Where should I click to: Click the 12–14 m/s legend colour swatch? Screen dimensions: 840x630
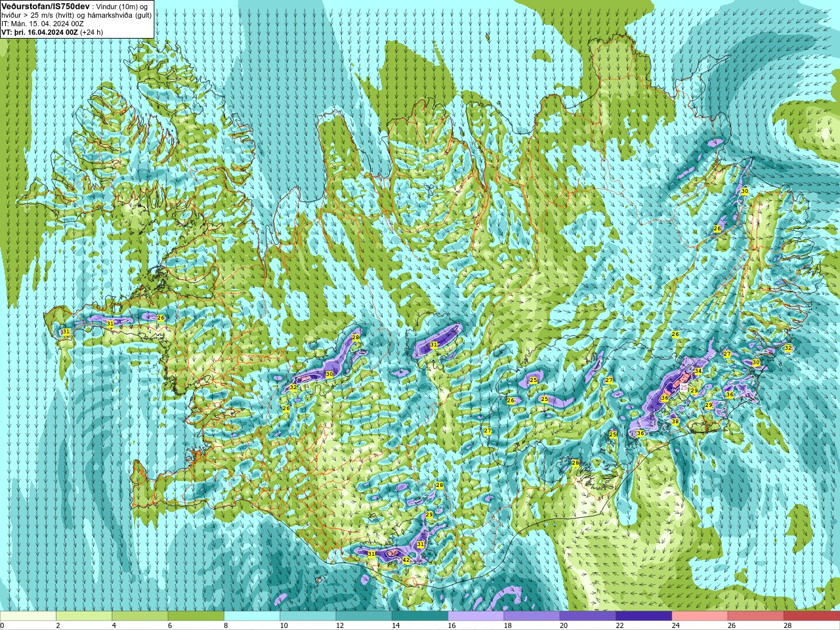pyautogui.click(x=364, y=616)
